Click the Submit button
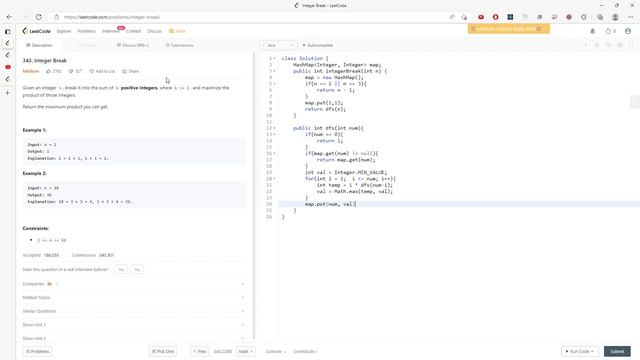The image size is (640, 360). 617,351
